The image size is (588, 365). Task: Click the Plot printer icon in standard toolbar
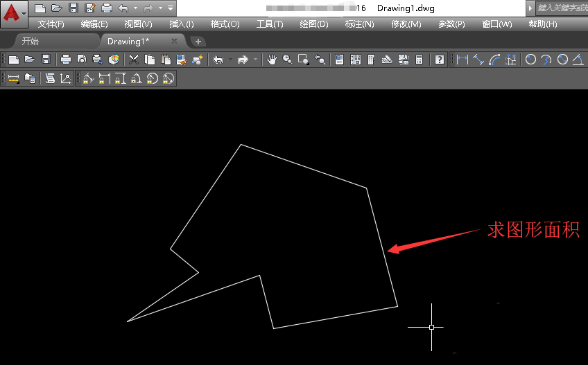pos(66,59)
